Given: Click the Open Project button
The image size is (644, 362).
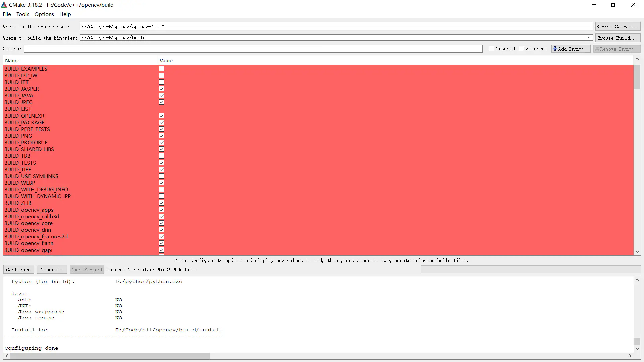Looking at the screenshot, I should click(87, 270).
